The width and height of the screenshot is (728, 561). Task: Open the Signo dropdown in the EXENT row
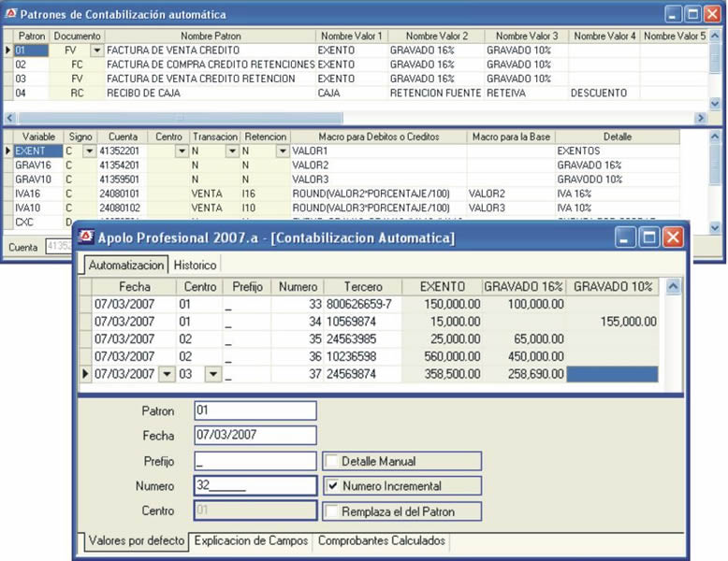click(89, 151)
